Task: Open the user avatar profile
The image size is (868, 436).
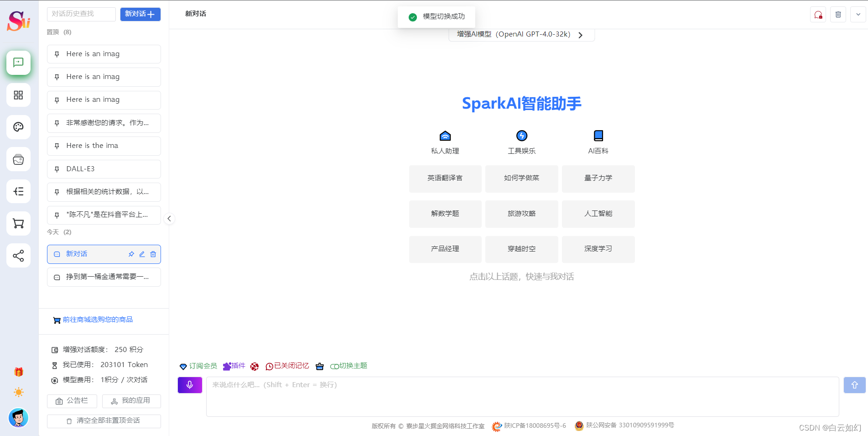Action: (18, 418)
